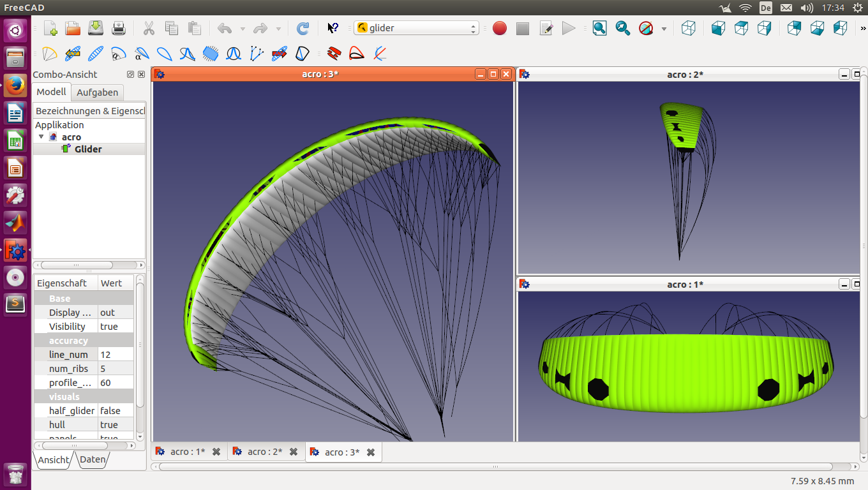Click the Eigenschaft column header

click(66, 283)
